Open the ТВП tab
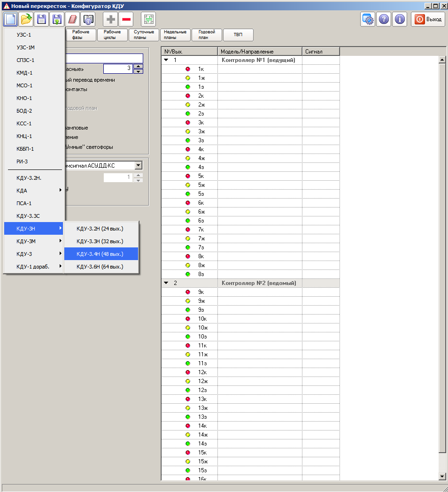Viewport: 448px width, 492px height. click(x=238, y=35)
